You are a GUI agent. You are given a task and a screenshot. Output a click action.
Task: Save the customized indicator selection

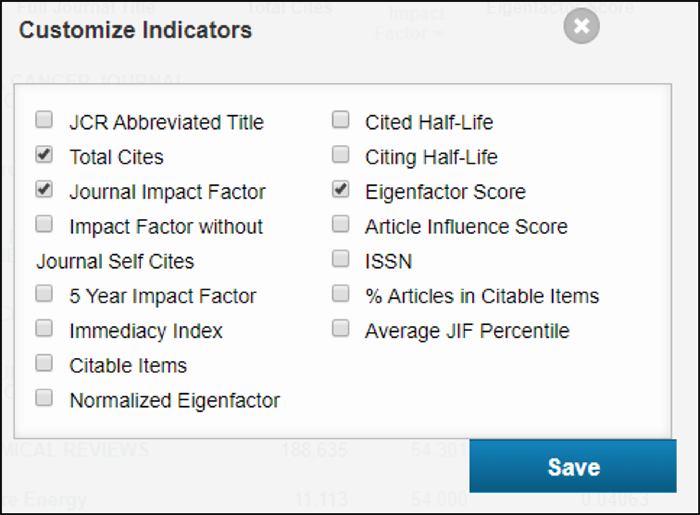(x=573, y=466)
